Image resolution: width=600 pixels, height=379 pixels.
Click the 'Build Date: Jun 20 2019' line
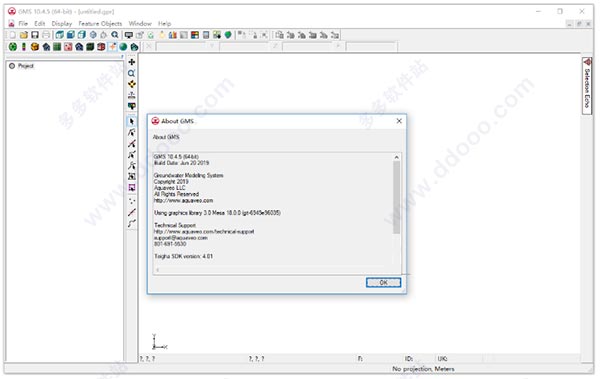coord(181,163)
